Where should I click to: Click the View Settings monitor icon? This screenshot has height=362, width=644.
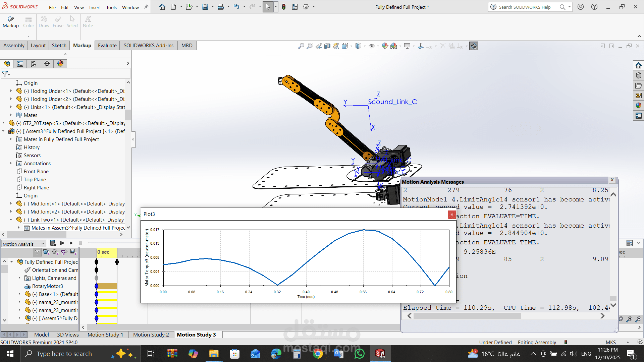407,46
